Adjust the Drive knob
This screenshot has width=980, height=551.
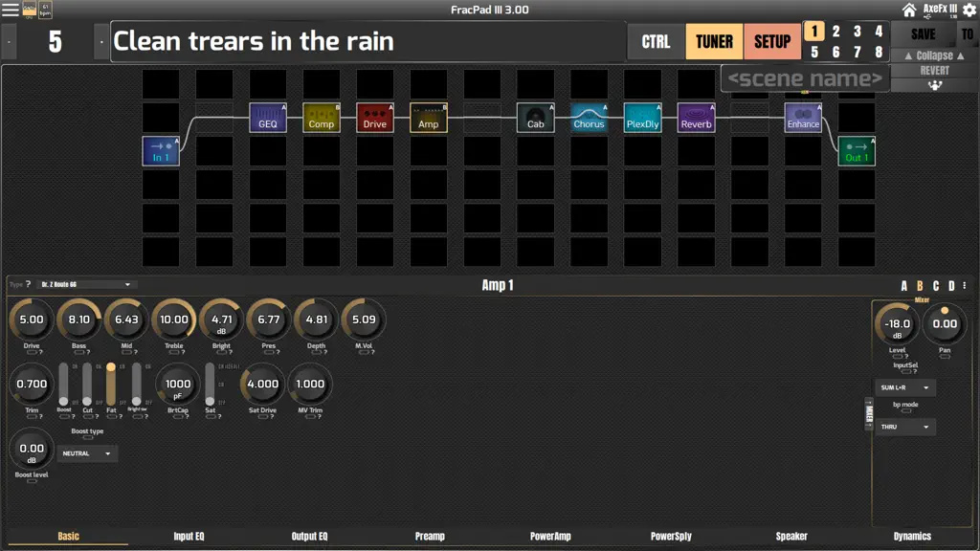(32, 320)
